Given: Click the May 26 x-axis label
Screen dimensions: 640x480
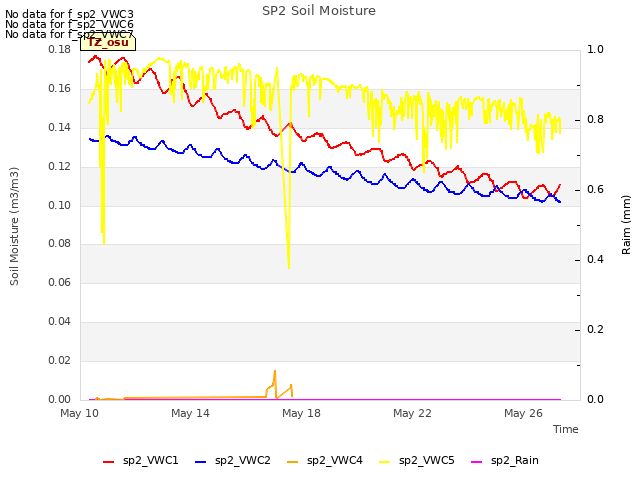Looking at the screenshot, I should 523,413.
